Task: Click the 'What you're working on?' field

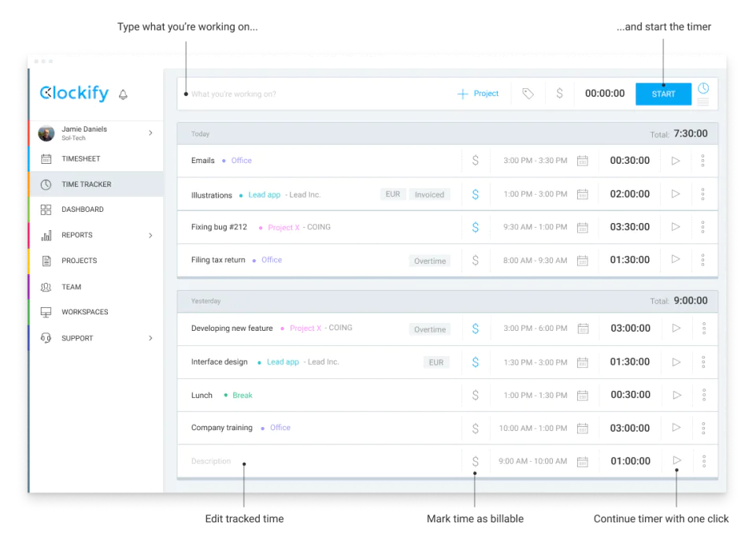Action: tap(233, 94)
